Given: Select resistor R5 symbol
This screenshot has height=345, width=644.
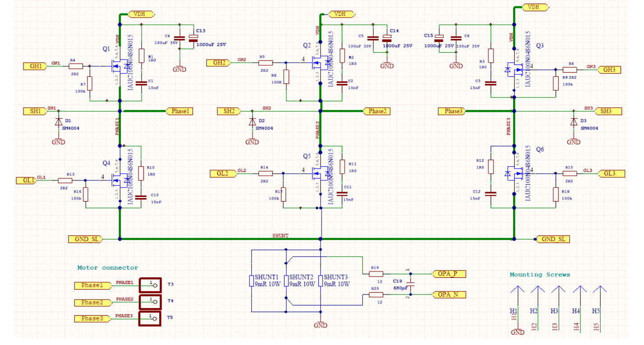Looking at the screenshot, I should tap(266, 63).
